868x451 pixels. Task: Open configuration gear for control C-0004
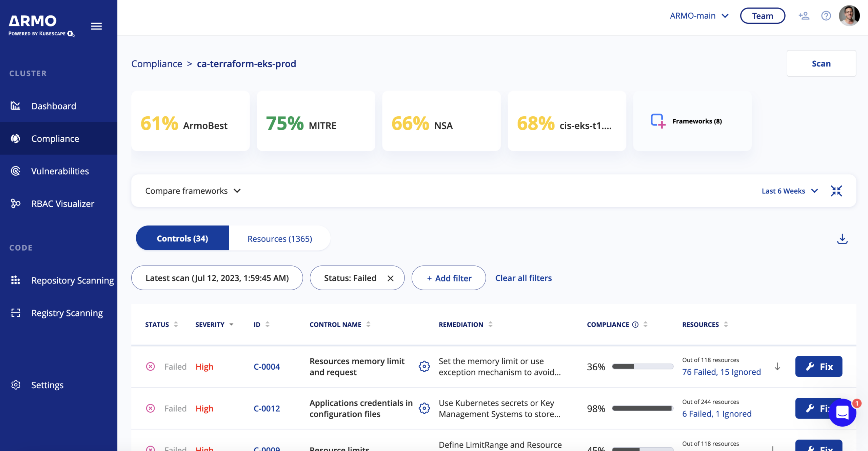click(x=424, y=366)
